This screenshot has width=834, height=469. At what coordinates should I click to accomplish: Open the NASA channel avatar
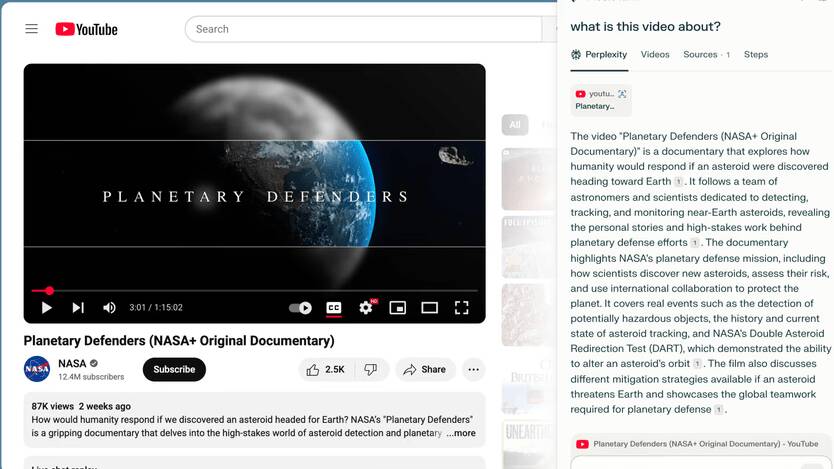click(x=37, y=369)
